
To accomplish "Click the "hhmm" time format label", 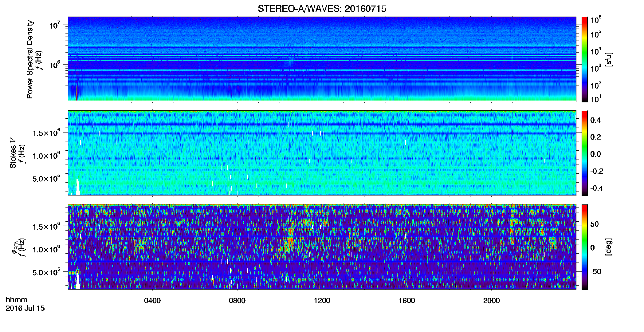I will tap(17, 300).
